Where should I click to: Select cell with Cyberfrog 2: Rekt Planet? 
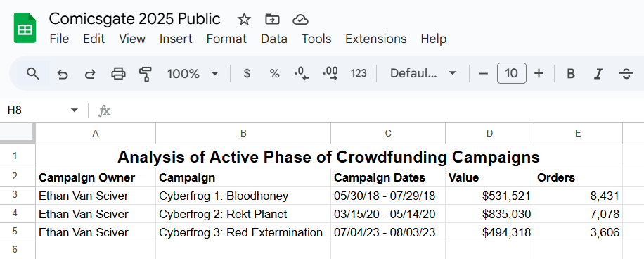(x=243, y=214)
